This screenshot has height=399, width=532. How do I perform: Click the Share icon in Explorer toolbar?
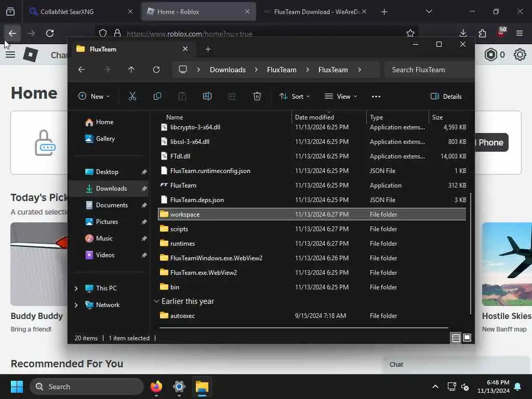pos(232,96)
